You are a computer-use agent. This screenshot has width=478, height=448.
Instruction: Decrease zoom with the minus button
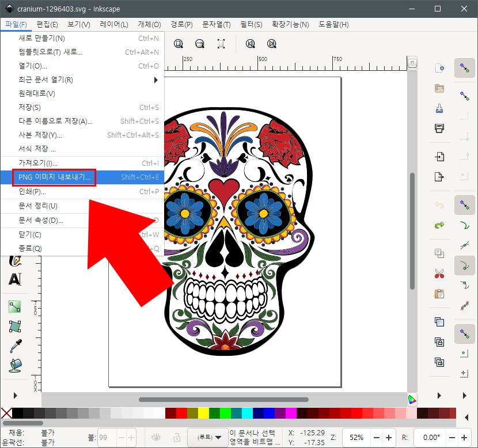[x=377, y=438]
